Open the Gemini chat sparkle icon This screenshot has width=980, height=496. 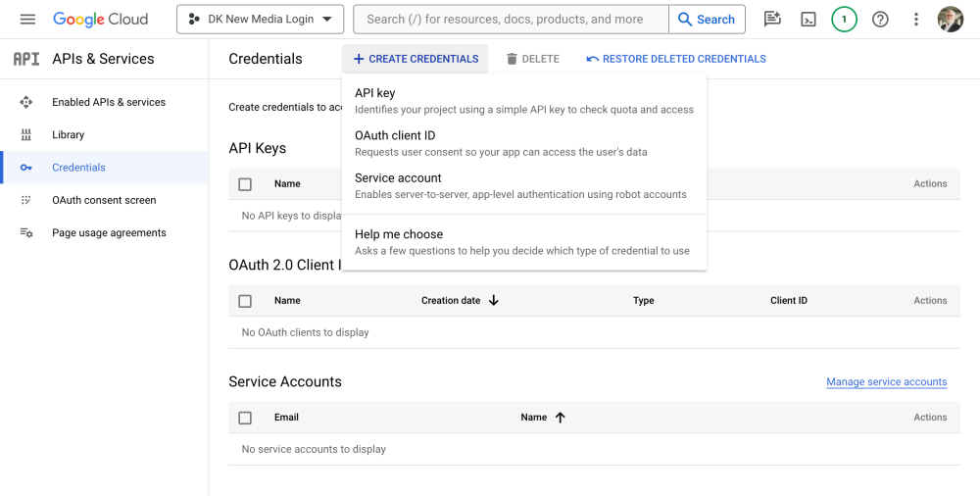(x=772, y=20)
